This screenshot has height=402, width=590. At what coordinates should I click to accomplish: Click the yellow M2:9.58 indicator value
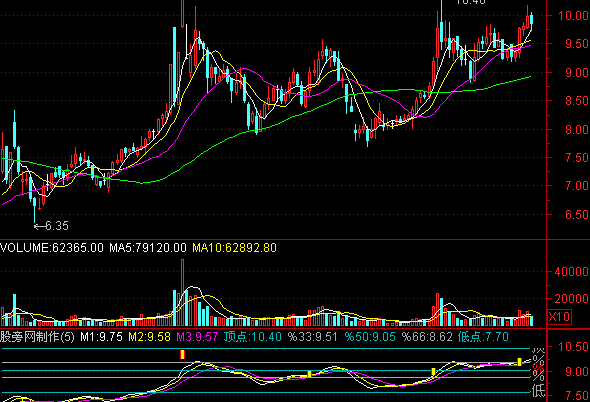149,337
